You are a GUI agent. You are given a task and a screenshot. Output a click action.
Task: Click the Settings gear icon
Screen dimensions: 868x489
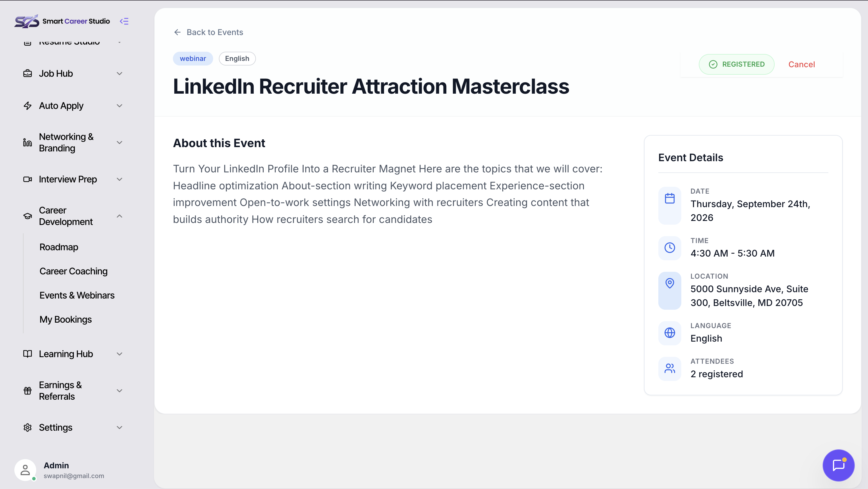(28, 428)
